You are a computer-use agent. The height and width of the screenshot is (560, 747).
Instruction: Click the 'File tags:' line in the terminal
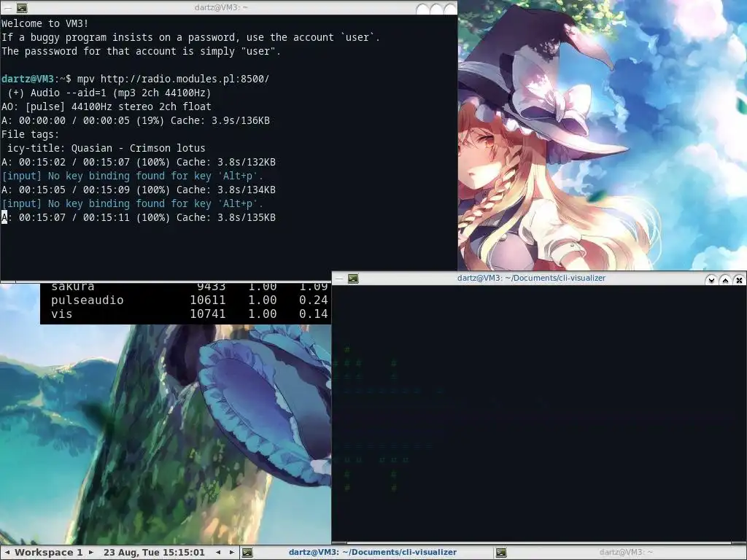click(31, 134)
